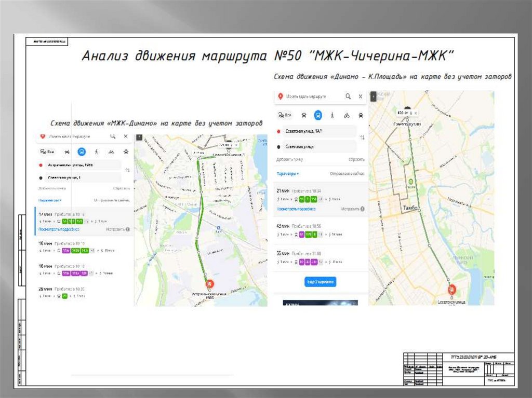
Task: Open 'Отправление сейчас' selector in МЖК-Динамо panel
Action: pyautogui.click(x=112, y=200)
